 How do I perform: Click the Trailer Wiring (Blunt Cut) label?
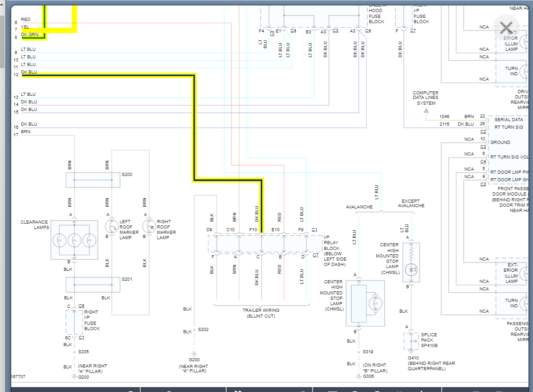[x=261, y=313]
